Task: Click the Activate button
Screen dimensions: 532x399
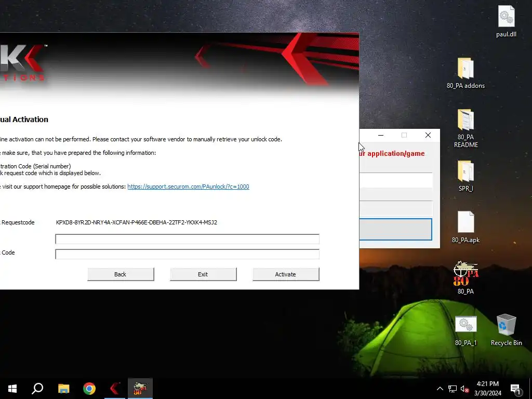Action: pos(286,274)
